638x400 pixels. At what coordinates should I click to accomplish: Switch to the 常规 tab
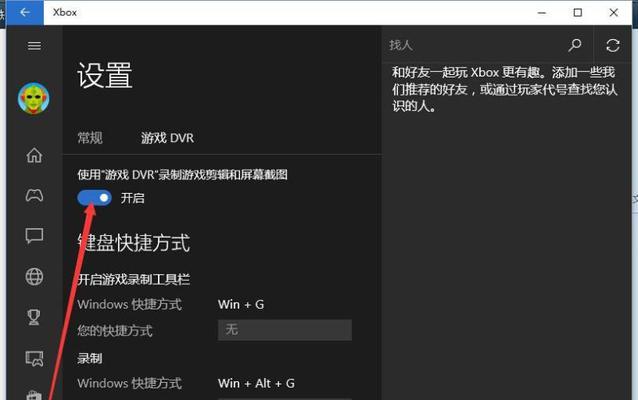(x=90, y=138)
